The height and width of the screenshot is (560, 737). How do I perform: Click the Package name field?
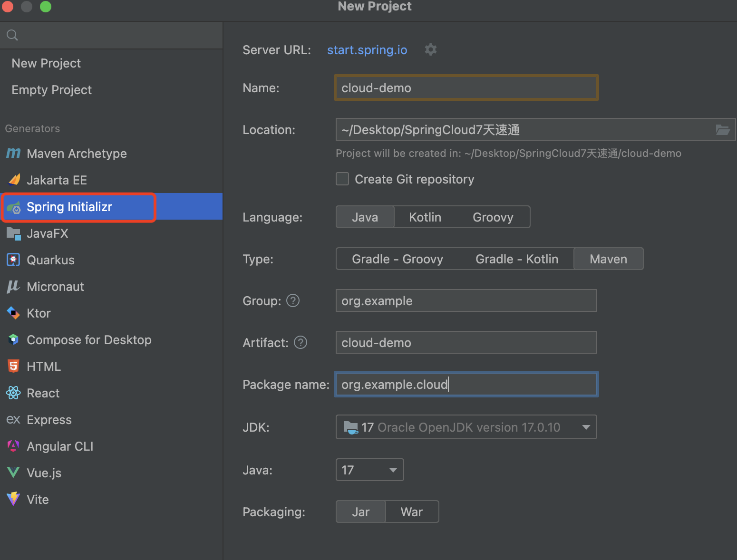466,384
